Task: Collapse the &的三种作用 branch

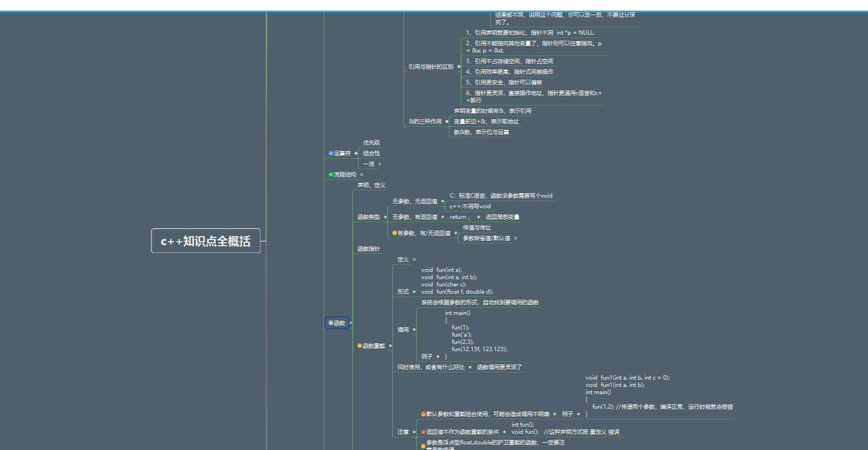Action: (447, 122)
